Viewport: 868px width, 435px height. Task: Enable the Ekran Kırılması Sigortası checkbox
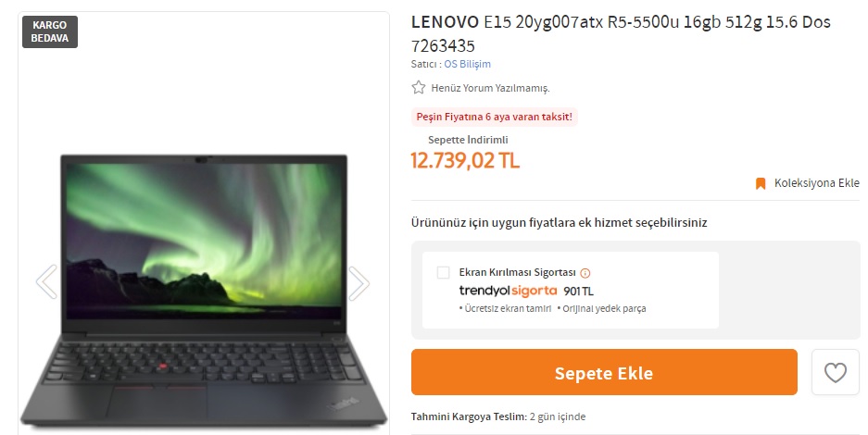443,272
